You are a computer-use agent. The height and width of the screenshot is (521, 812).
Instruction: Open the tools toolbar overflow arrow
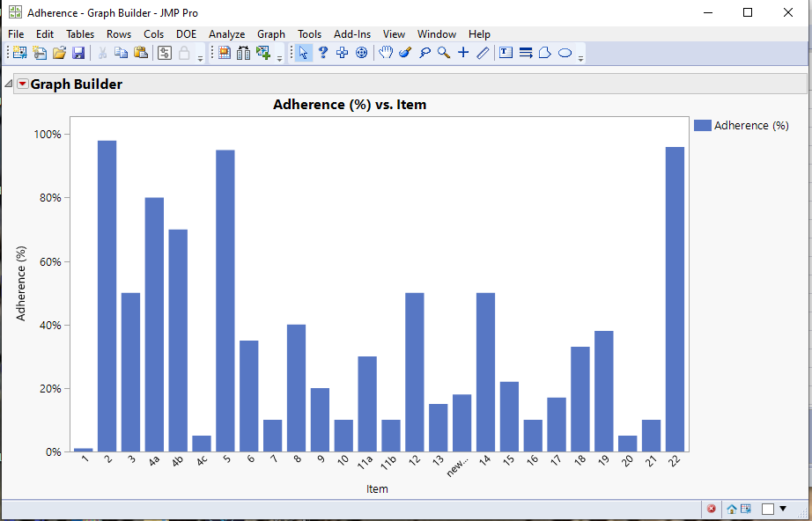click(x=581, y=59)
